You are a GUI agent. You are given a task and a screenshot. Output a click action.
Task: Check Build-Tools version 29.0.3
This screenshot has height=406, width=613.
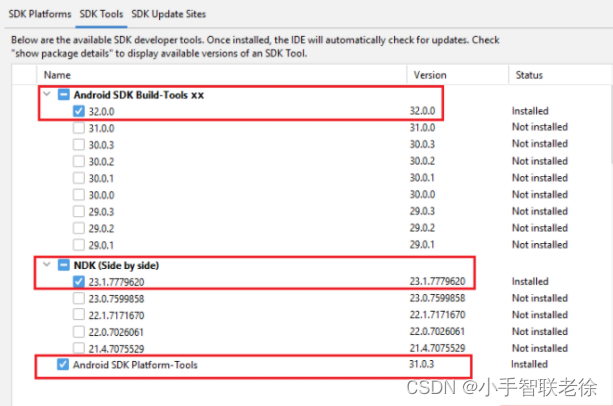[79, 211]
